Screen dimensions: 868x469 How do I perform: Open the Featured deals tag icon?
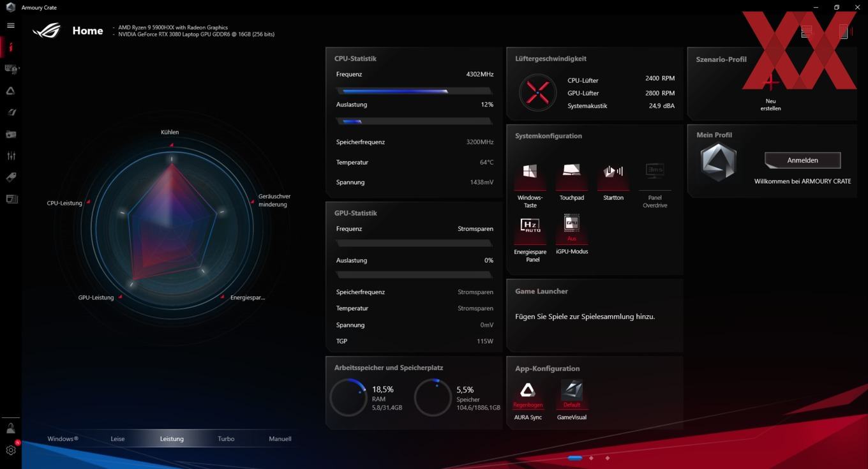pos(11,177)
